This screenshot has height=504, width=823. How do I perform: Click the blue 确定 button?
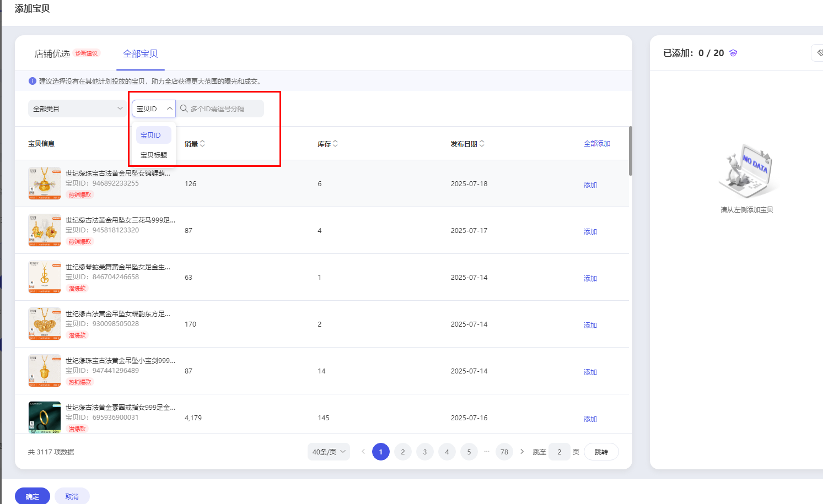click(x=33, y=496)
